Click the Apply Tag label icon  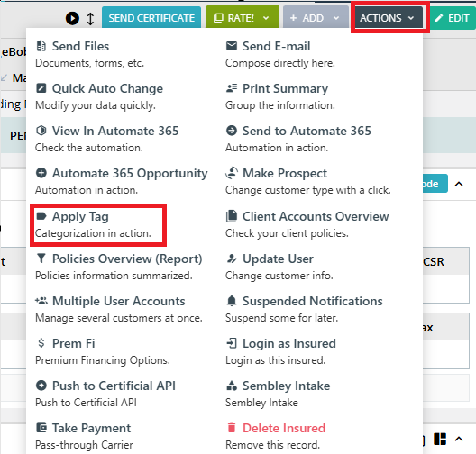41,216
